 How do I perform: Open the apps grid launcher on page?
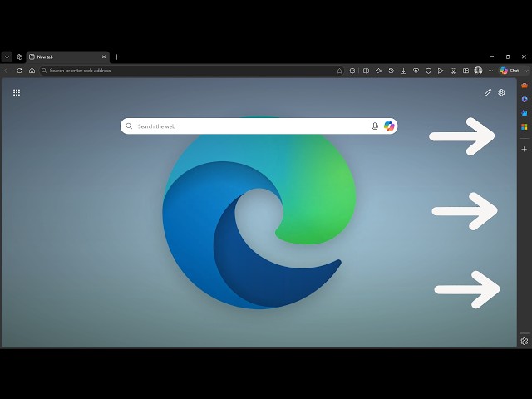(17, 92)
